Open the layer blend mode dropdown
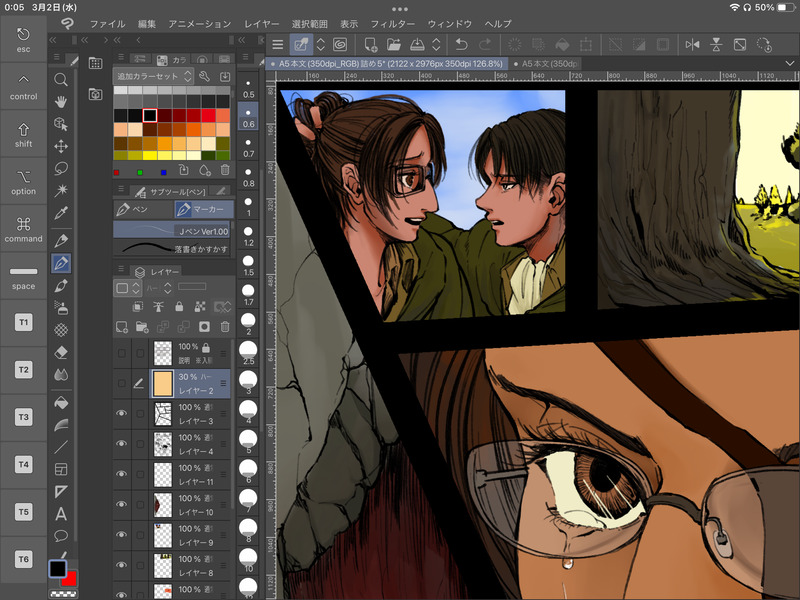The height and width of the screenshot is (600, 800). click(159, 288)
